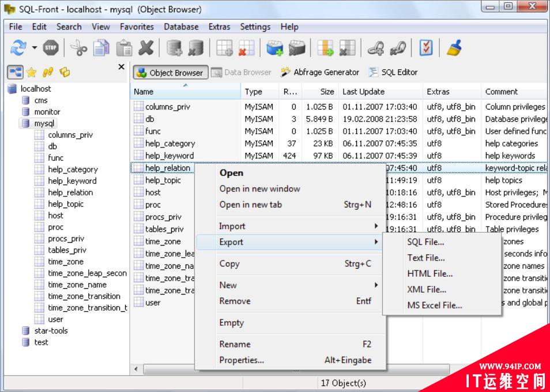Screen dimensions: 550x392
Task: Choose Open in new tab from context menu
Action: [291, 205]
